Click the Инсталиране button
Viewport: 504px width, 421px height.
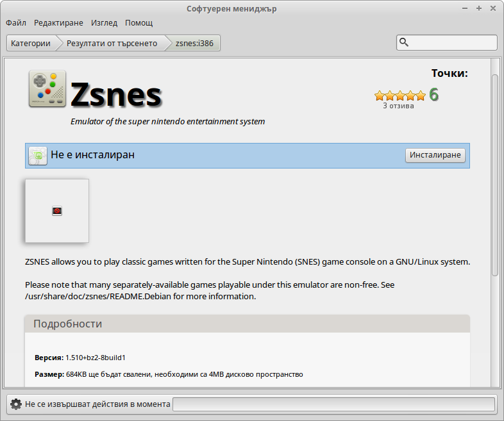435,155
